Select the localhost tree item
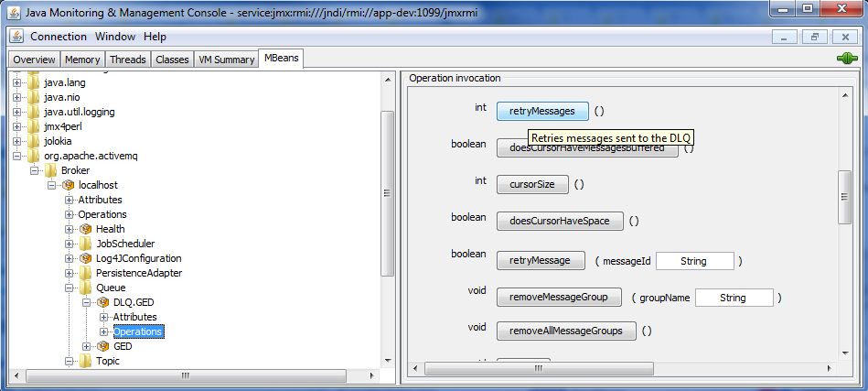Screen dimensions: 868x391 click(x=98, y=185)
